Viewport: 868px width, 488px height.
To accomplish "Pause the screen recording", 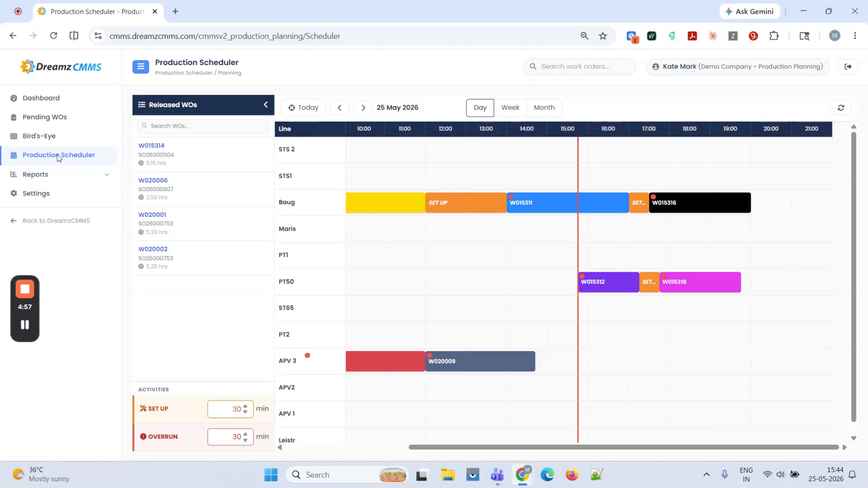I will coord(25,325).
